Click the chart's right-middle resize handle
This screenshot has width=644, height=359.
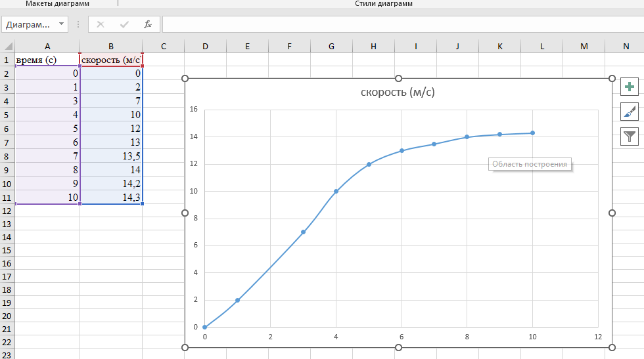point(612,213)
